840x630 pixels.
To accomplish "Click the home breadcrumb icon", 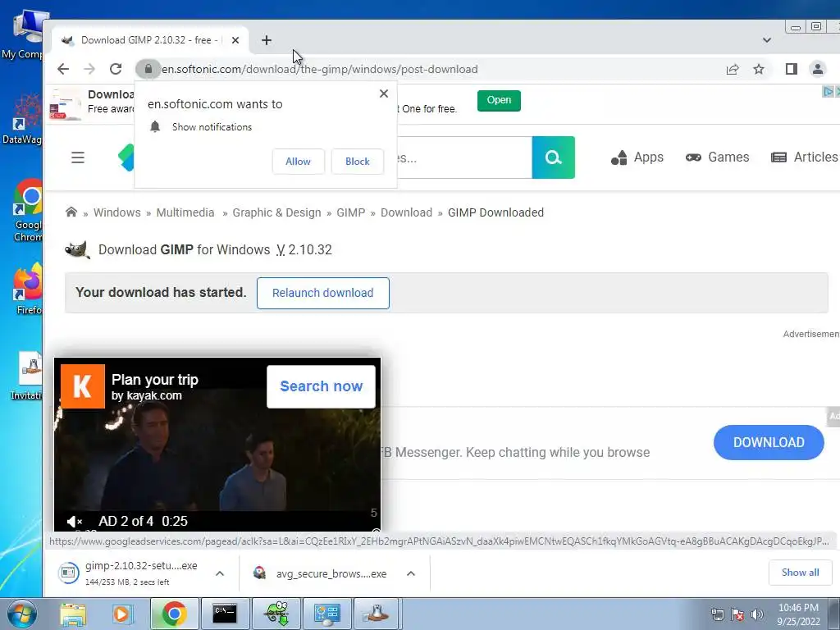I will click(71, 212).
